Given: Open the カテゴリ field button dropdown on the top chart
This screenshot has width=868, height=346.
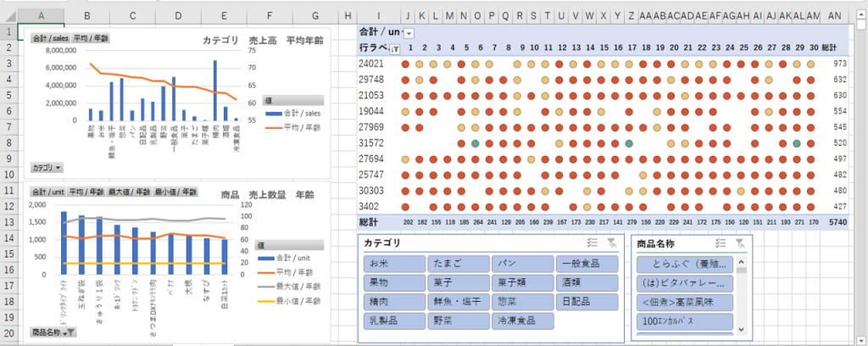Looking at the screenshot, I should 47,167.
